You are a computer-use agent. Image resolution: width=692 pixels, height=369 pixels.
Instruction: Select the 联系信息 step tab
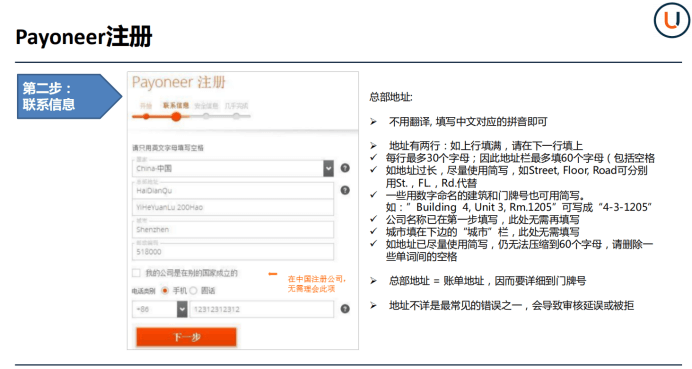pos(176,105)
